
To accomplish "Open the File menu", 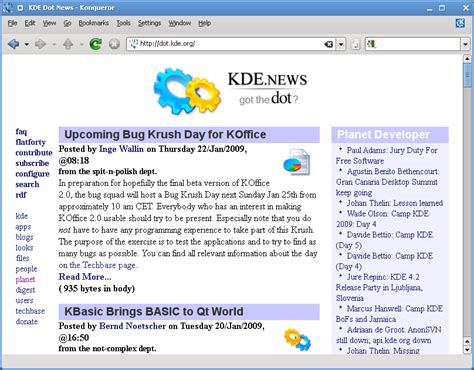I will click(12, 23).
